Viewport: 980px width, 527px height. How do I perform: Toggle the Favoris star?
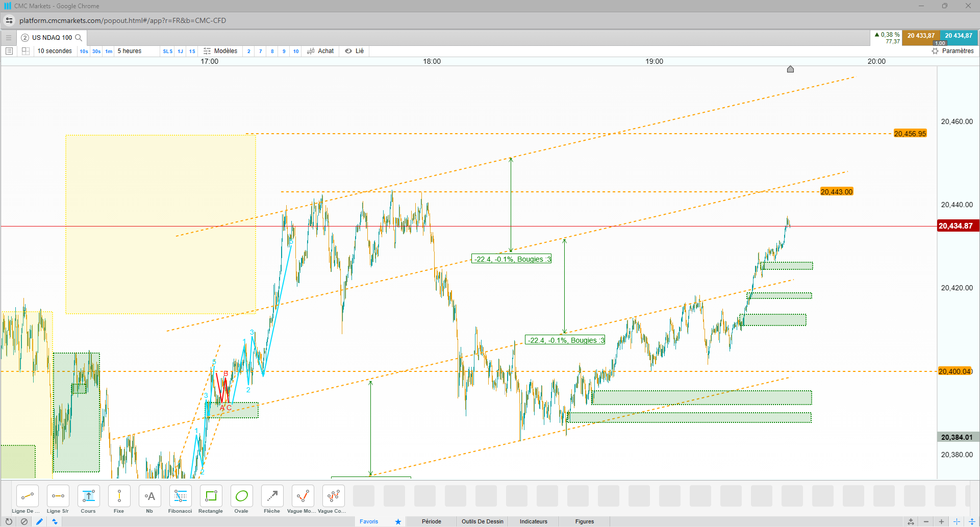(398, 521)
